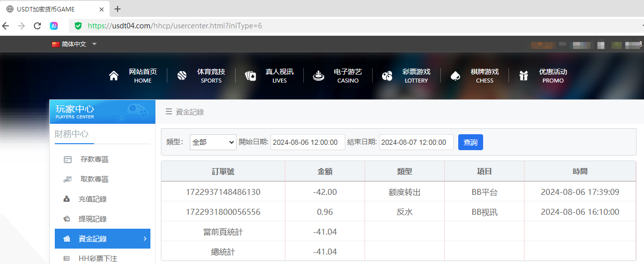Image resolution: width=644 pixels, height=264 pixels.
Task: Expand the 資金記錄 sidebar chevron arrow
Action: coord(145,239)
